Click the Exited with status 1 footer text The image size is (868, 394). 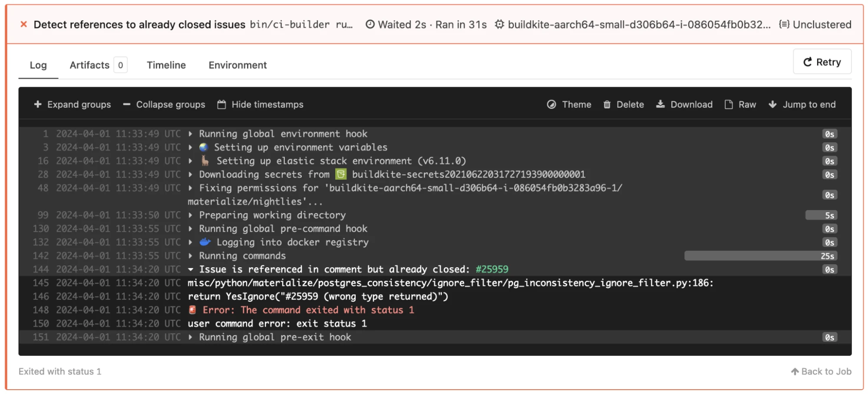coord(60,371)
